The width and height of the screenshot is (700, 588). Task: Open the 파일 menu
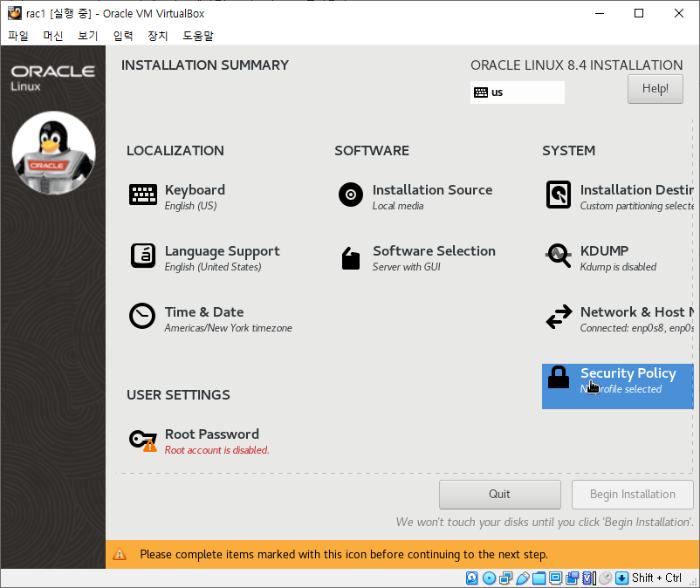(x=18, y=36)
